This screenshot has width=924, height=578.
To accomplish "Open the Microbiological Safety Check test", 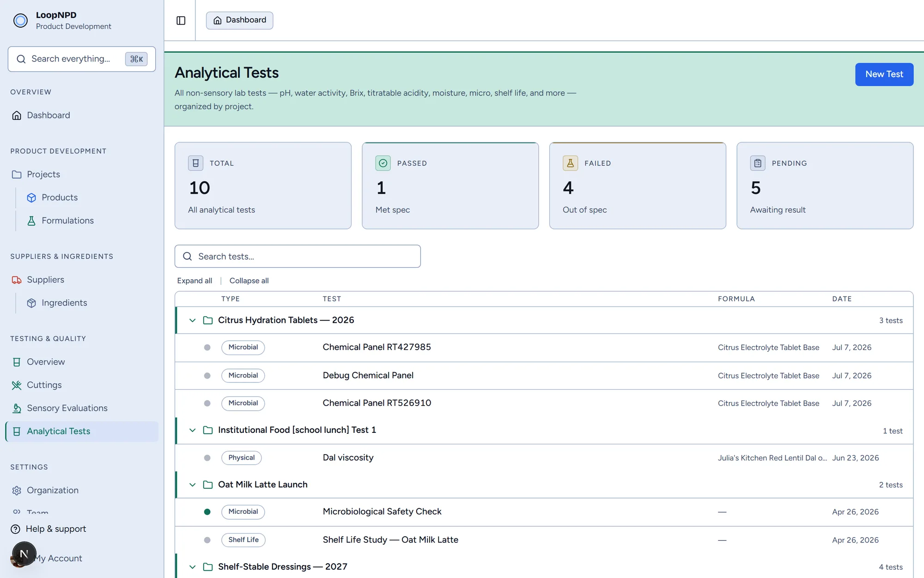I will click(382, 512).
